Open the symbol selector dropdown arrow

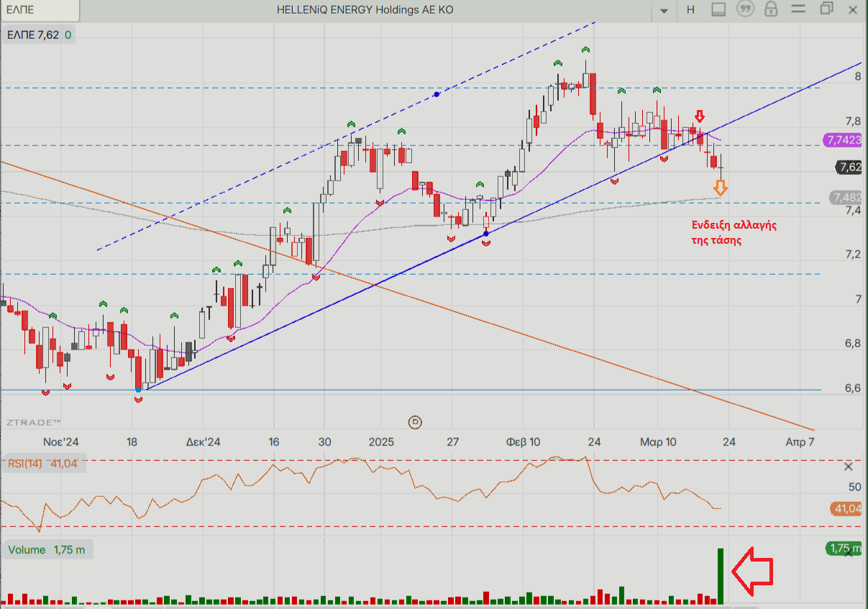click(663, 10)
